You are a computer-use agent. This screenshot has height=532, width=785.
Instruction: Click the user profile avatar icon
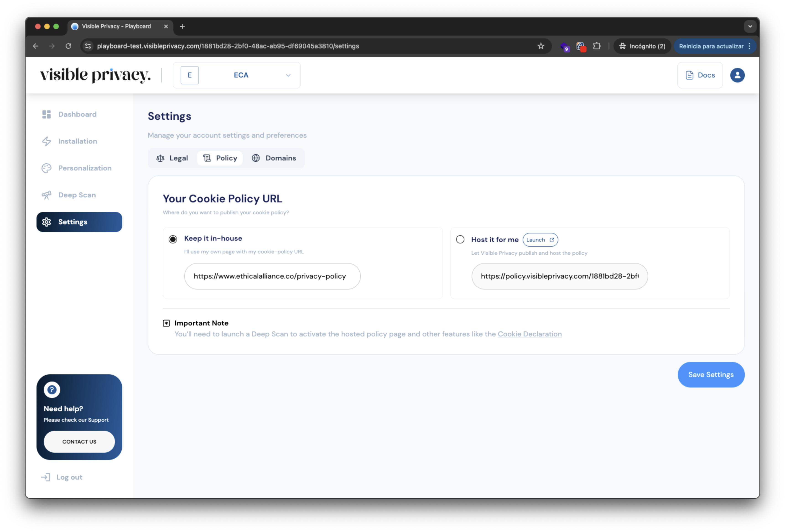(x=737, y=75)
